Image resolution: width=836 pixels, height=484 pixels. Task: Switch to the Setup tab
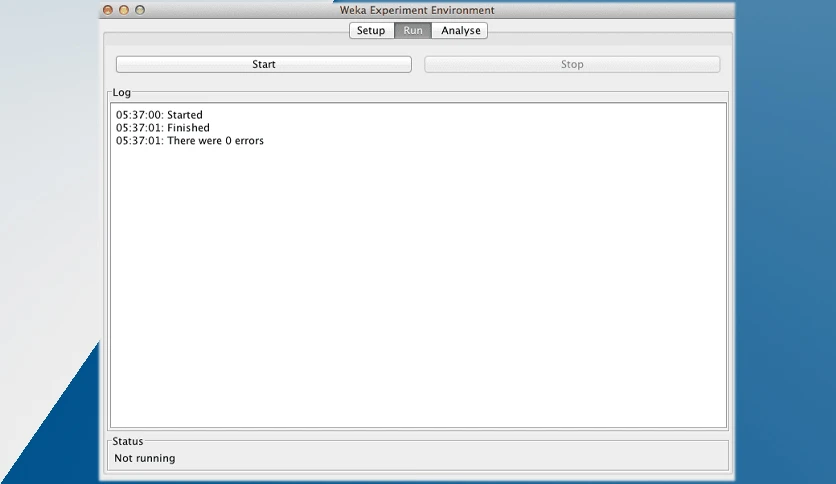(371, 30)
